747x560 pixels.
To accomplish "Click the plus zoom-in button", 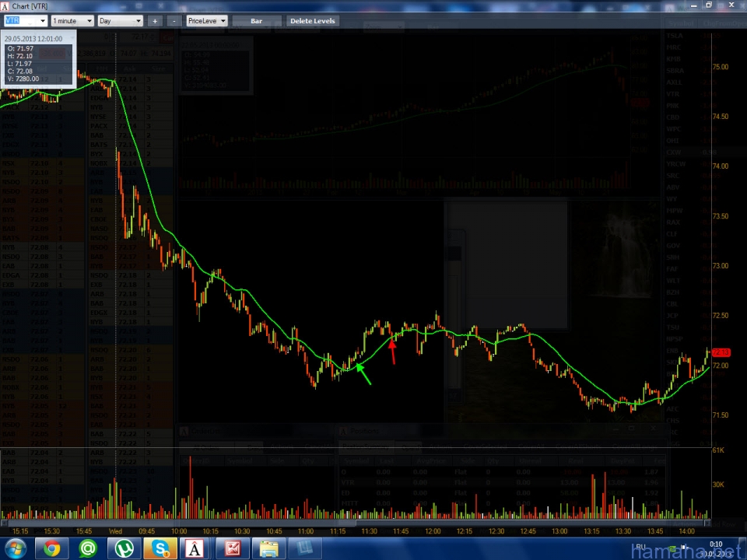I will (155, 21).
